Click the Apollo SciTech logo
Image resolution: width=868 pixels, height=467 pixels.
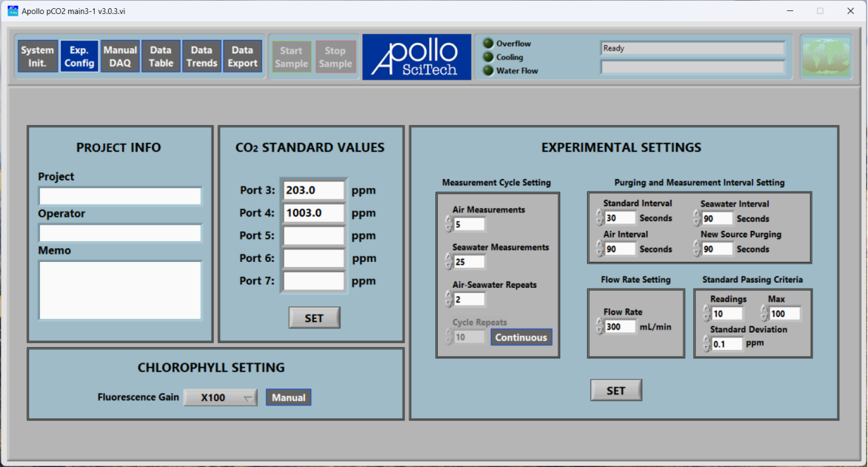click(416, 57)
